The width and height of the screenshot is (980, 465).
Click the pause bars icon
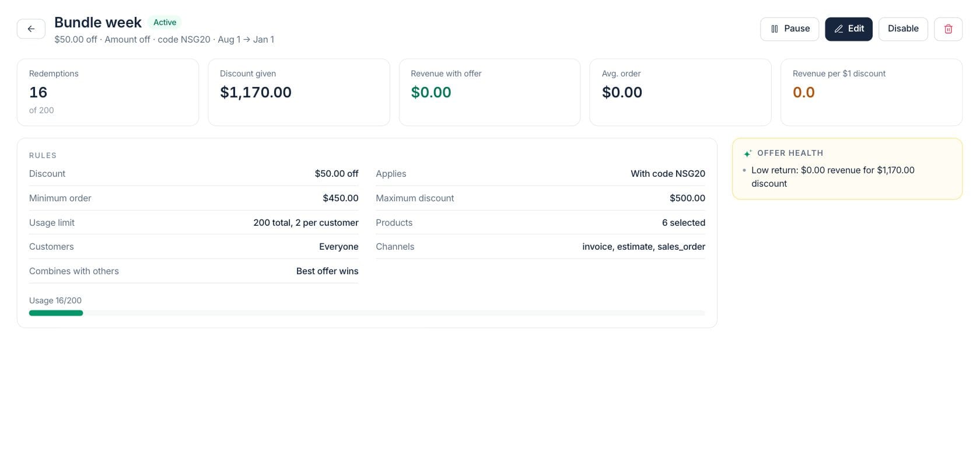click(774, 29)
